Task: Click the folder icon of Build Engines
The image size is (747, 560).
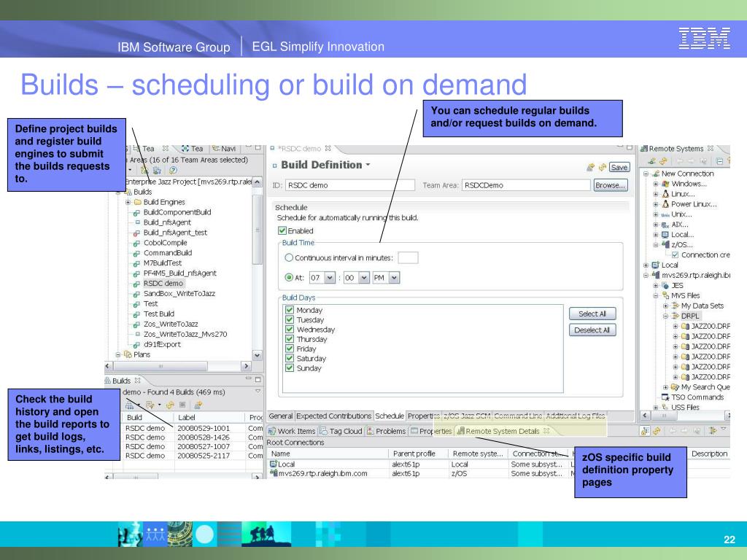Action: coord(138,202)
